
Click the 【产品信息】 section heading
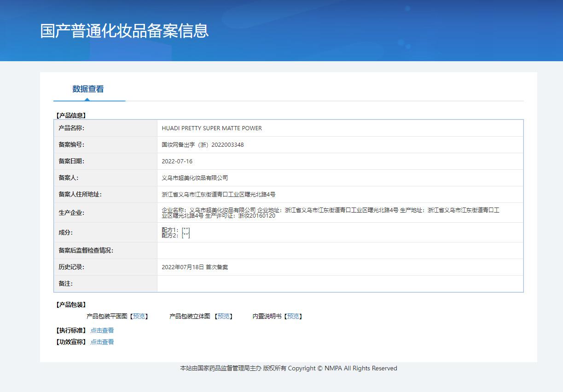[71, 115]
